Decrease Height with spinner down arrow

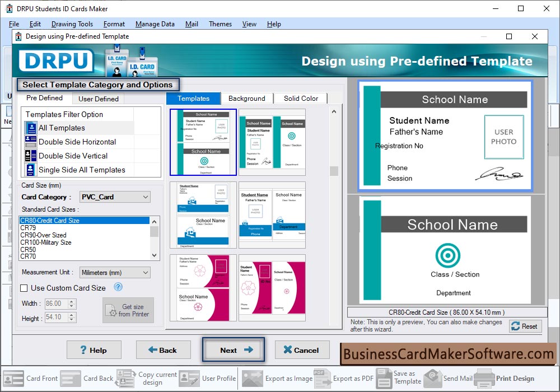pos(72,320)
